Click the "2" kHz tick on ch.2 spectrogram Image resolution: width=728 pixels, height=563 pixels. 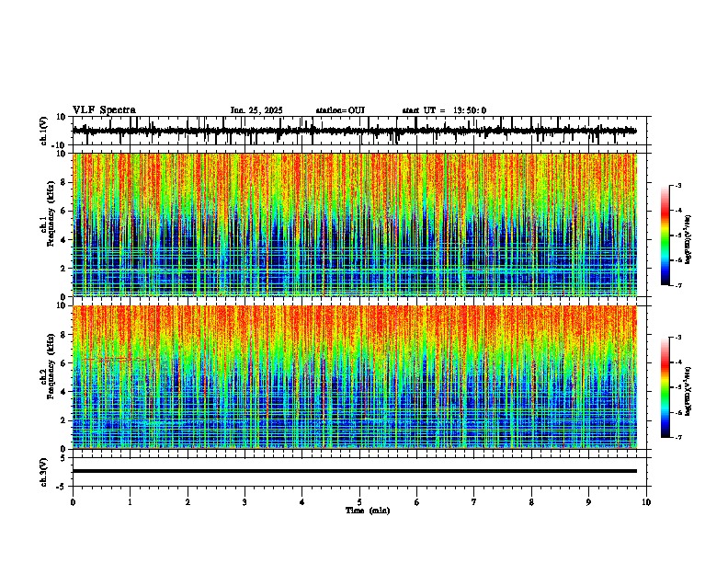[x=64, y=420]
